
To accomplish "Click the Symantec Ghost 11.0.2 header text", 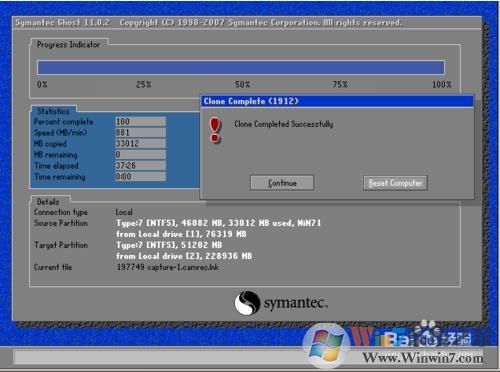I will click(62, 23).
